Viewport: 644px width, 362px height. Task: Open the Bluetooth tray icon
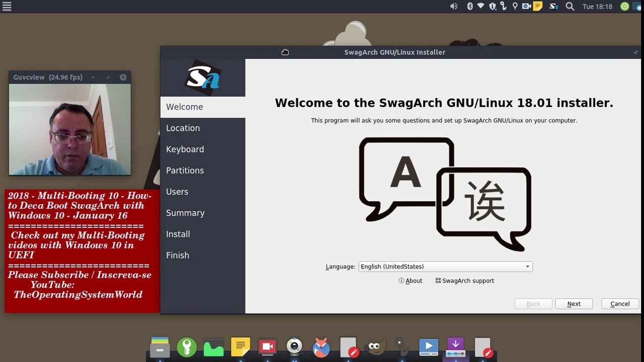[x=470, y=7]
